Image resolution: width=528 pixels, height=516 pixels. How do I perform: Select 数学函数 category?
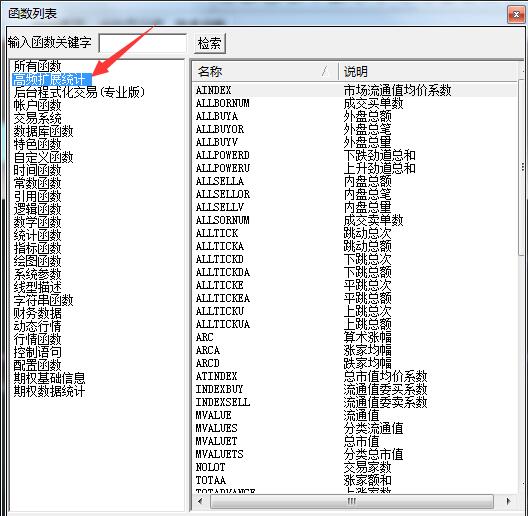pos(37,222)
